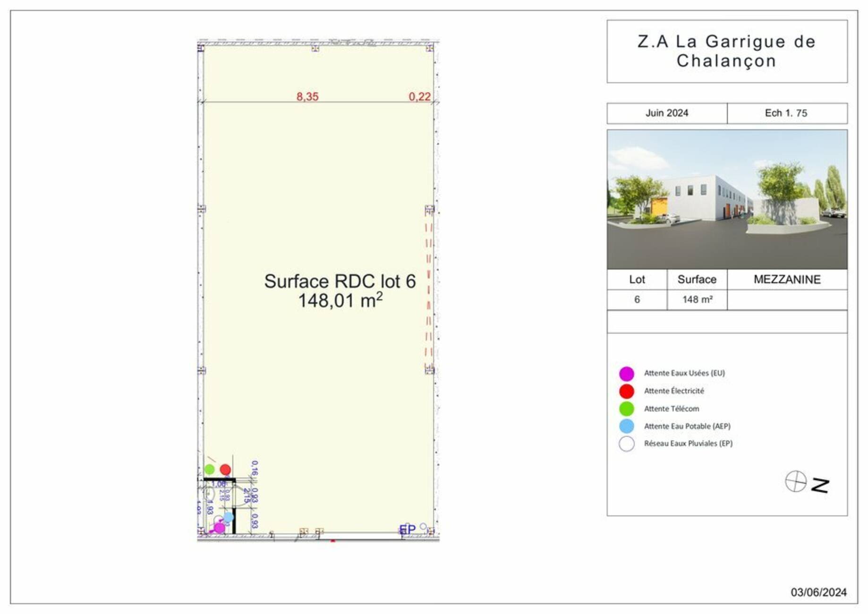Click the red dot on the floor plan
The image size is (868, 614).
[225, 469]
